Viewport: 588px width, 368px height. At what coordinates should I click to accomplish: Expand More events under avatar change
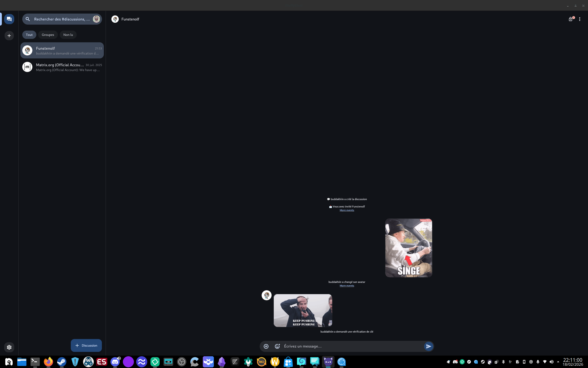tap(347, 286)
